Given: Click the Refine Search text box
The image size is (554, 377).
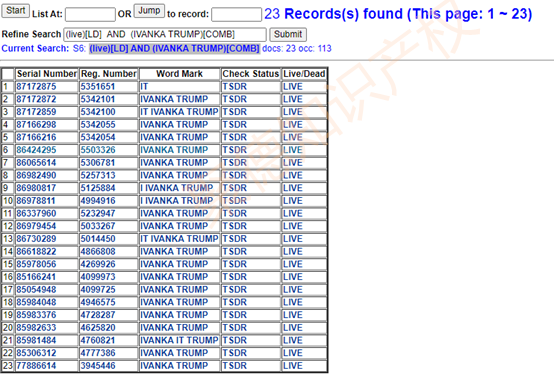Looking at the screenshot, I should click(x=165, y=34).
